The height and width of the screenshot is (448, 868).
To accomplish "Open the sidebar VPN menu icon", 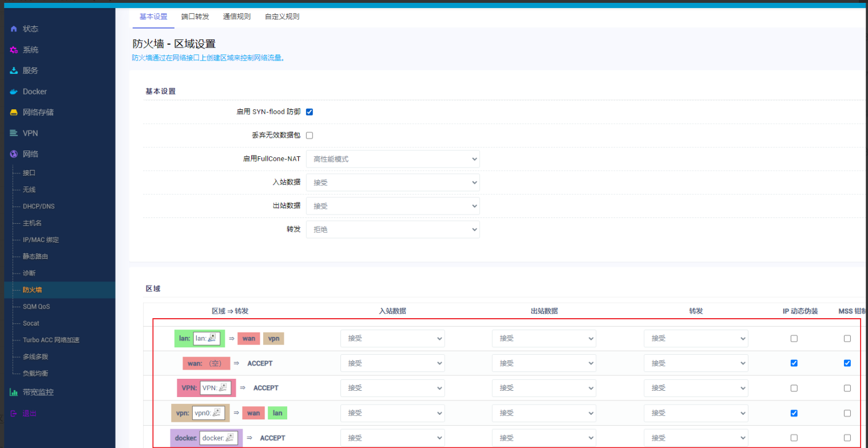I will [x=14, y=133].
